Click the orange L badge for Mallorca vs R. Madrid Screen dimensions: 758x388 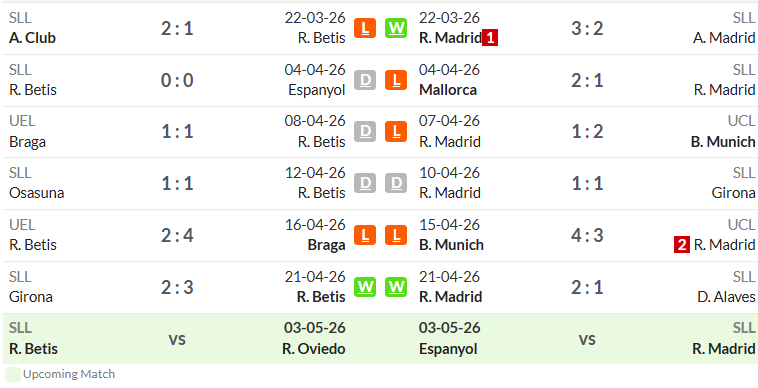396,80
